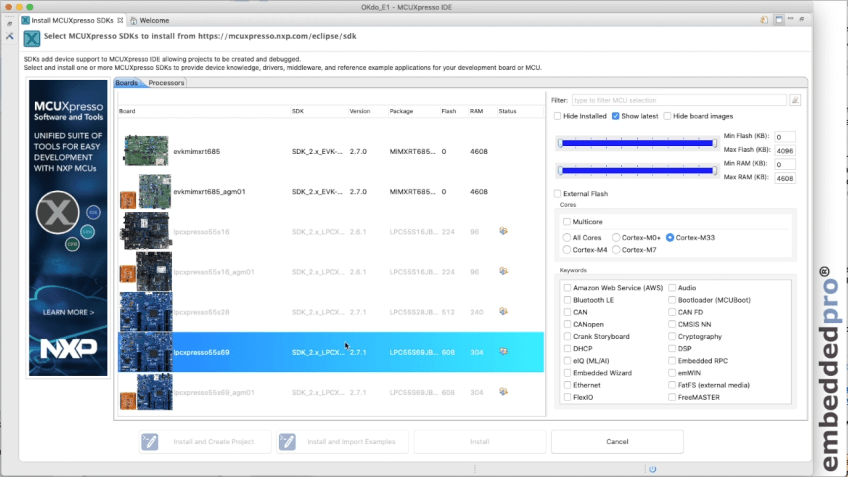Viewport: 848px width, 477px height.
Task: Open the Welcome tab
Action: click(153, 20)
